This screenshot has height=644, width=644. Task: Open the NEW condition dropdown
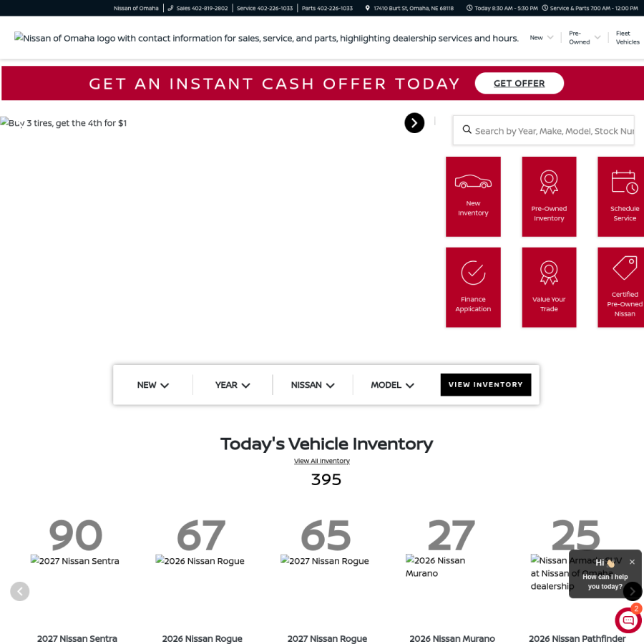pos(153,385)
